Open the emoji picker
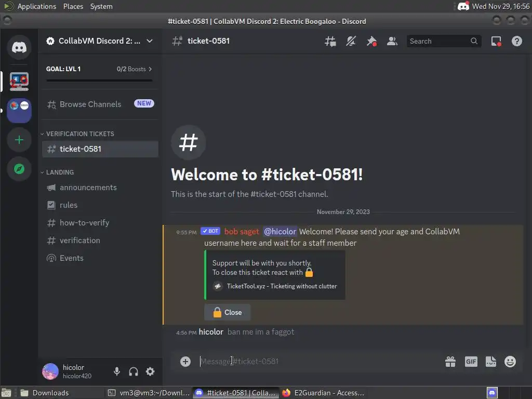This screenshot has width=532, height=399. 510,362
